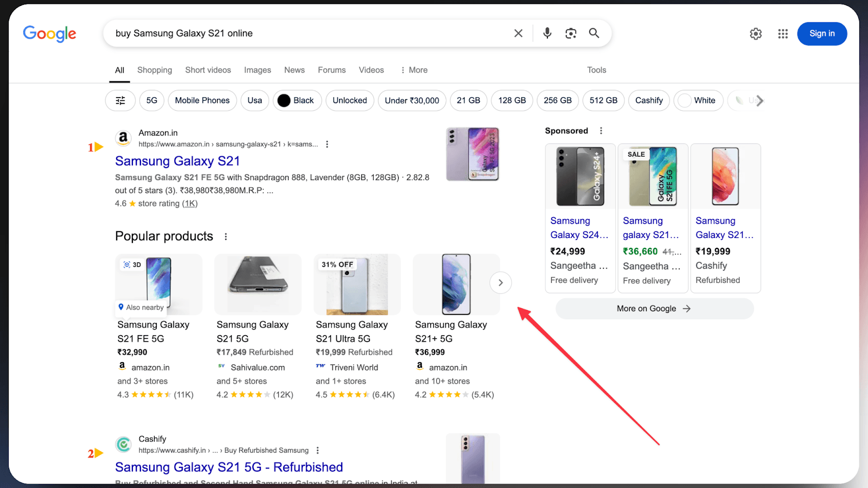This screenshot has height=488, width=868.
Task: Select the All results tab
Action: click(x=120, y=70)
